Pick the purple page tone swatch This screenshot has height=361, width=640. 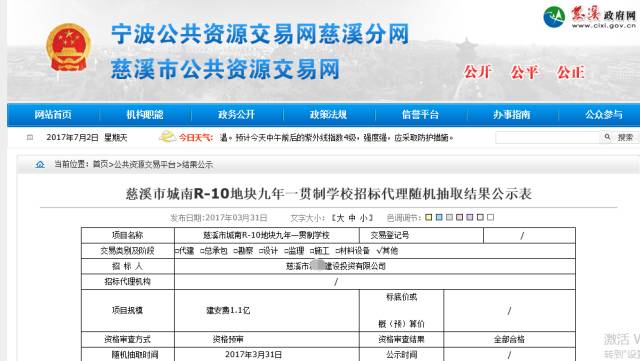click(x=470, y=217)
